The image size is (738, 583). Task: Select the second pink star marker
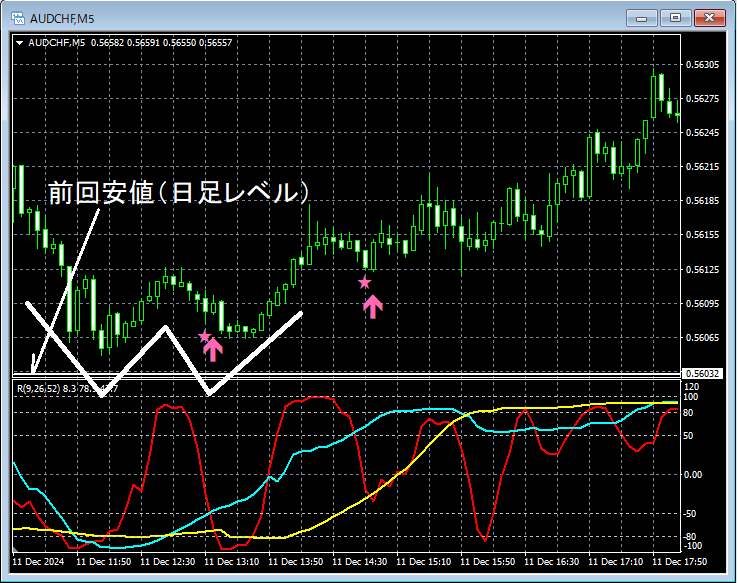coord(364,283)
